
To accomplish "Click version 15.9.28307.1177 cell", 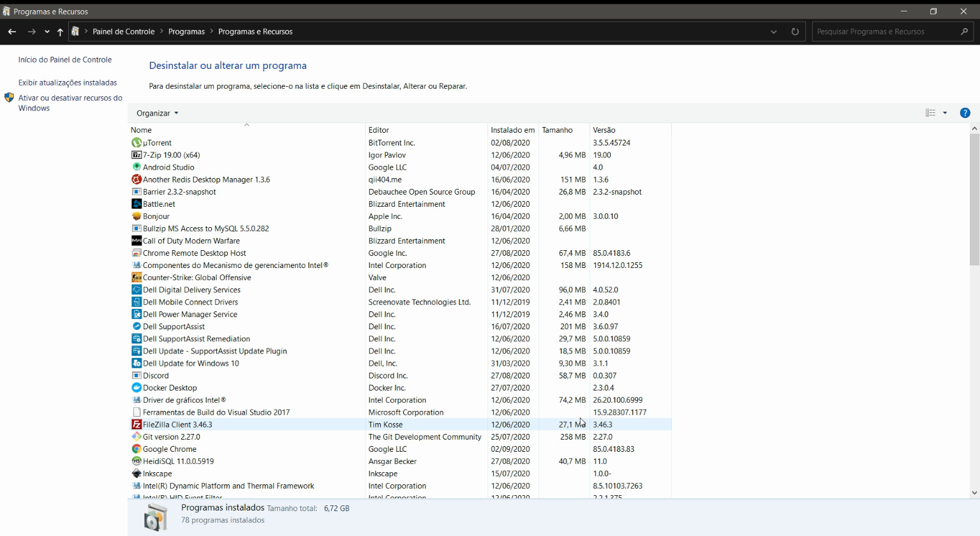I will pos(620,412).
